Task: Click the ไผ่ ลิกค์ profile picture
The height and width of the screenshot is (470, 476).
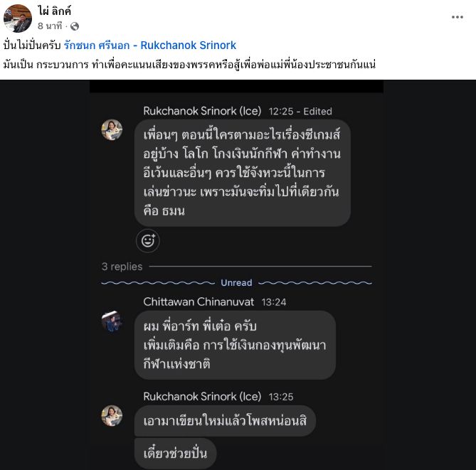Action: [x=18, y=18]
